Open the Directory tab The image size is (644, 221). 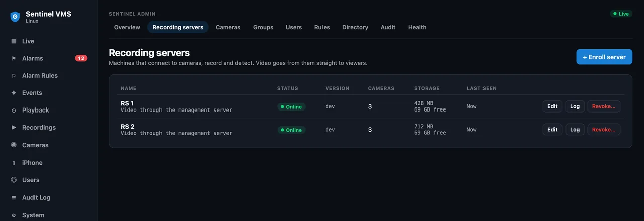pos(355,27)
